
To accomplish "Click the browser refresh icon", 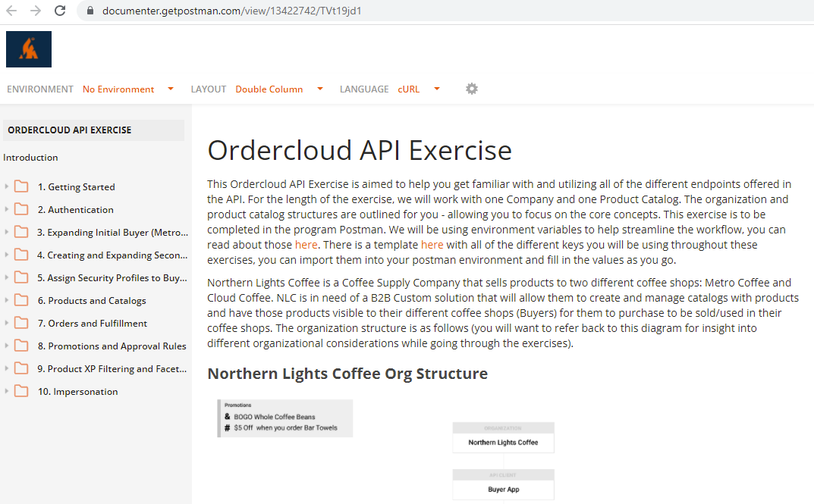I will pyautogui.click(x=60, y=11).
